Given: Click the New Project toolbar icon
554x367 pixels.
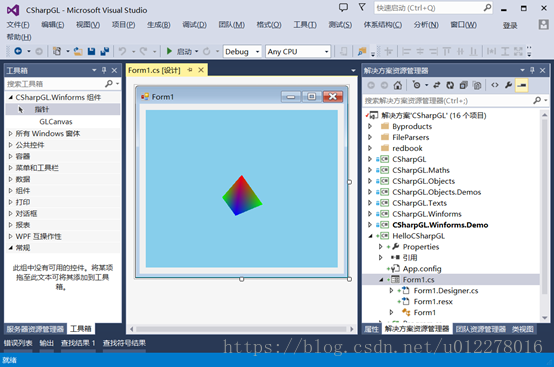Looking at the screenshot, I should [x=57, y=51].
